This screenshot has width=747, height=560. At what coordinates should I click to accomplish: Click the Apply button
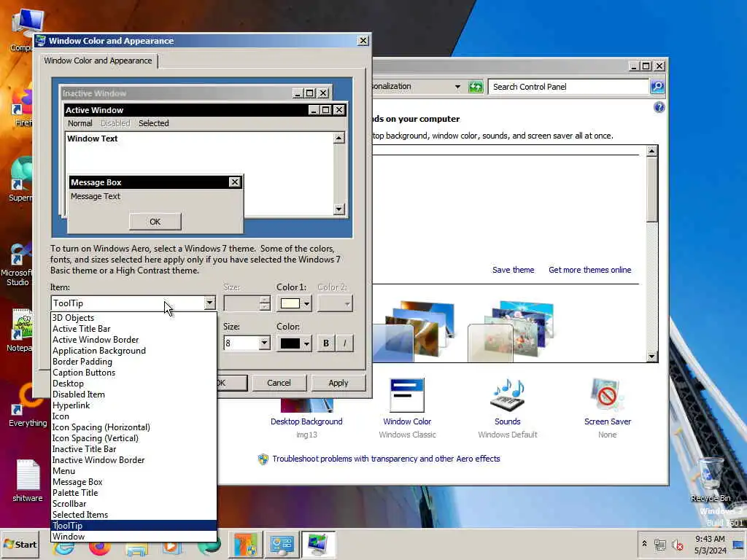338,383
